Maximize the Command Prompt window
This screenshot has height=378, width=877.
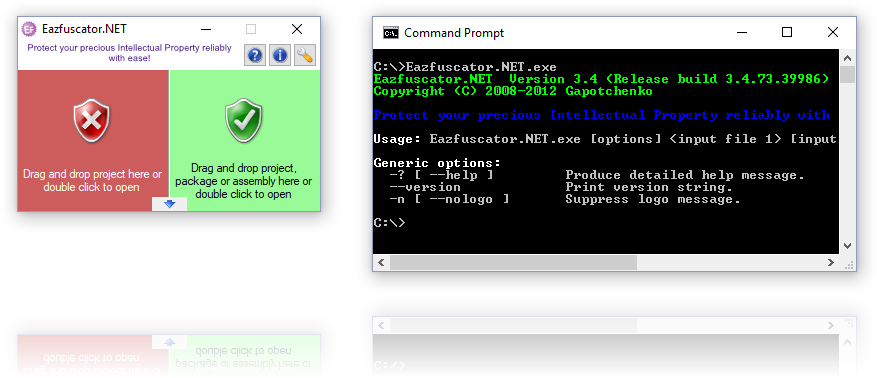point(786,32)
